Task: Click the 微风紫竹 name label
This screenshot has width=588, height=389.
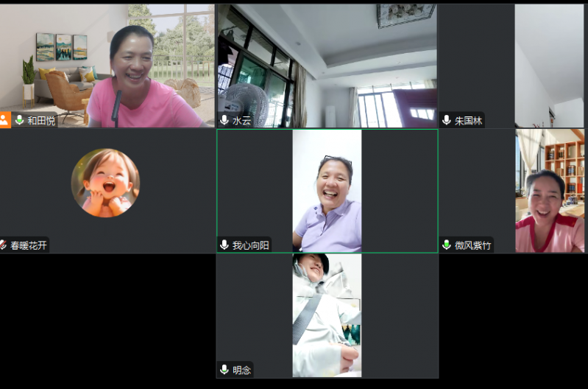Action: pyautogui.click(x=473, y=245)
